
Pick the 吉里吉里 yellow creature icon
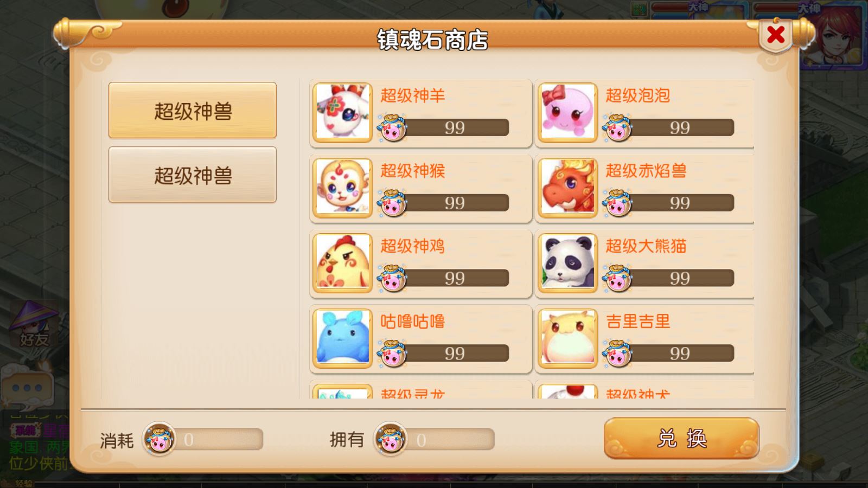pos(568,338)
